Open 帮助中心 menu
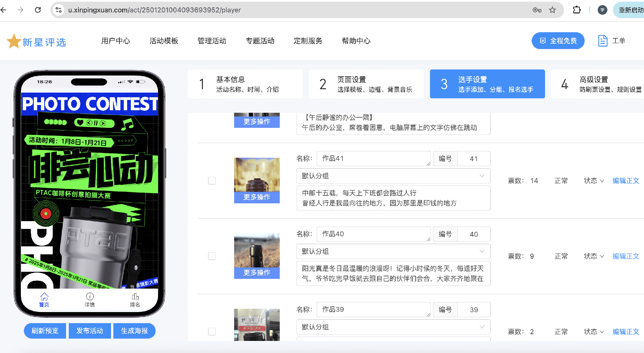This screenshot has width=644, height=353. 356,41
